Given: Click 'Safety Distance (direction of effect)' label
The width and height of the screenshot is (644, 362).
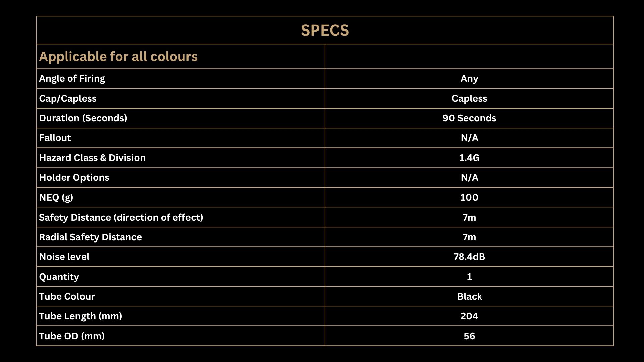Looking at the screenshot, I should point(121,218).
